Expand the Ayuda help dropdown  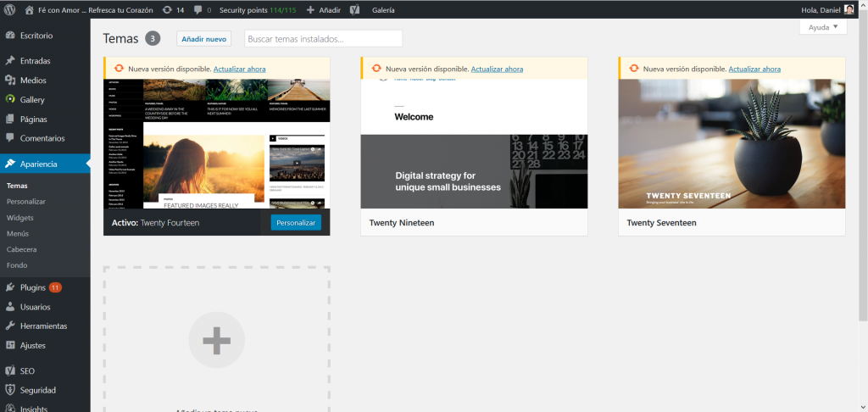click(822, 27)
